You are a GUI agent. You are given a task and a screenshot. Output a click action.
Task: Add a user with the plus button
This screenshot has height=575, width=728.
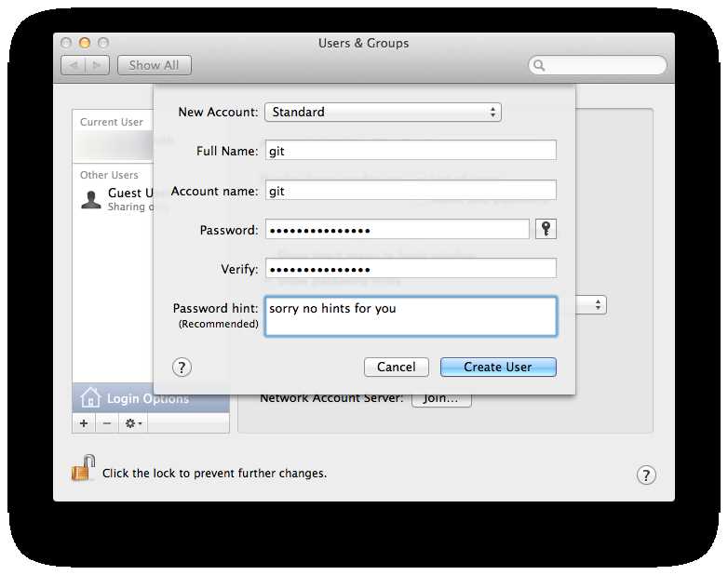point(84,423)
